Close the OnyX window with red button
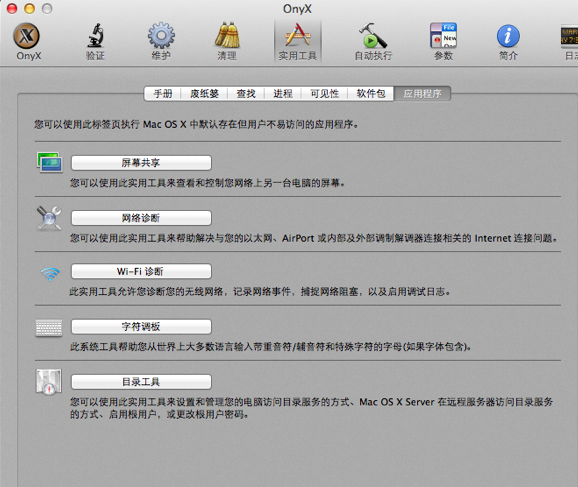Screen dimensions: 578x487 click(12, 8)
